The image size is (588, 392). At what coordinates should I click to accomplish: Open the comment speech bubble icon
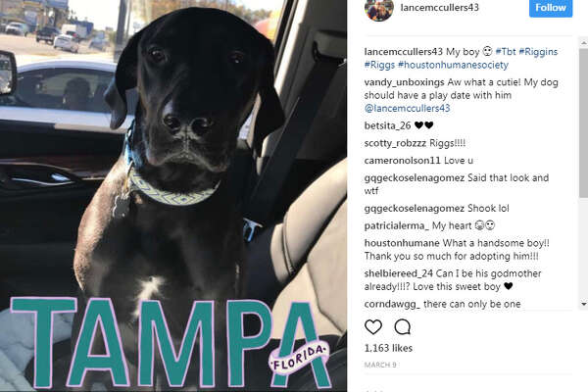(403, 327)
